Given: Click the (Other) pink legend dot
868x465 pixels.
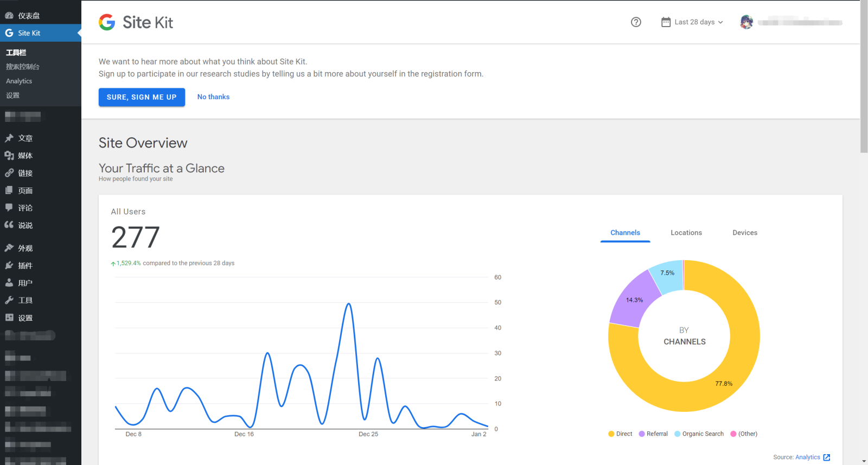Looking at the screenshot, I should point(733,434).
